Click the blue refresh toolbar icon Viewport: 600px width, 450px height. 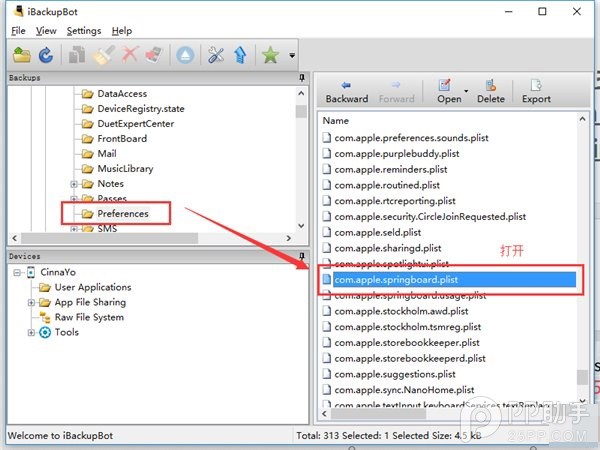(45, 55)
